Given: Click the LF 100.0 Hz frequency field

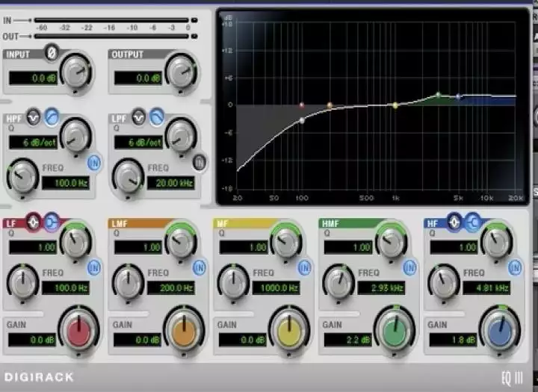Looking at the screenshot, I should point(66,287).
